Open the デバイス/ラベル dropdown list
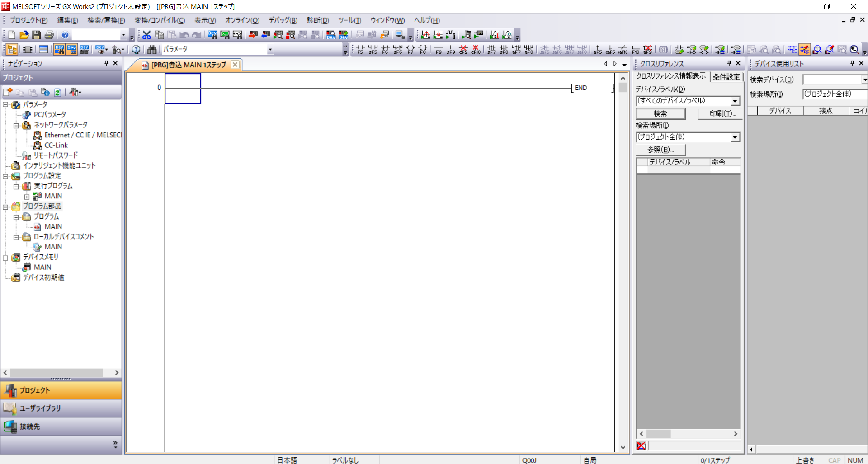The width and height of the screenshot is (868, 464). 735,101
